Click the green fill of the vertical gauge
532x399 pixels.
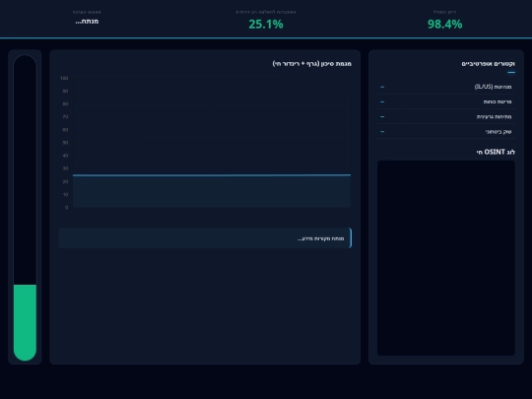[x=25, y=322]
